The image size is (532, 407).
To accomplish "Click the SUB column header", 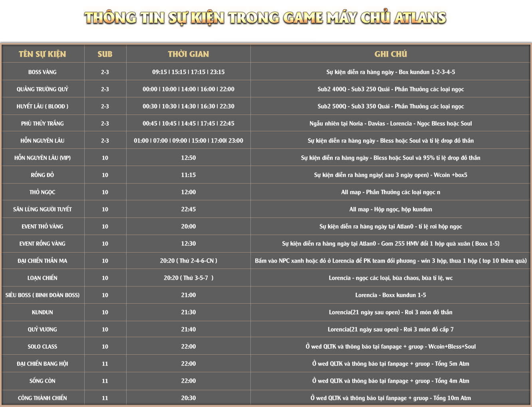I will (105, 54).
